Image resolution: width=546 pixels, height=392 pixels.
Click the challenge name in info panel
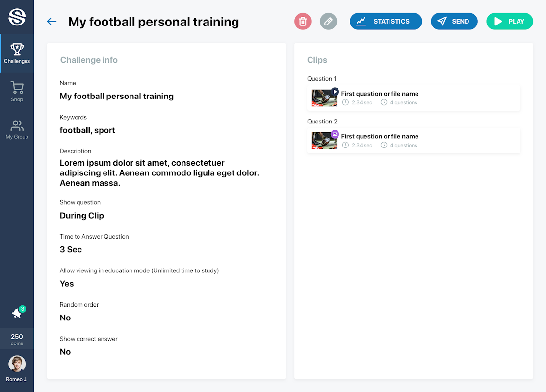(117, 96)
